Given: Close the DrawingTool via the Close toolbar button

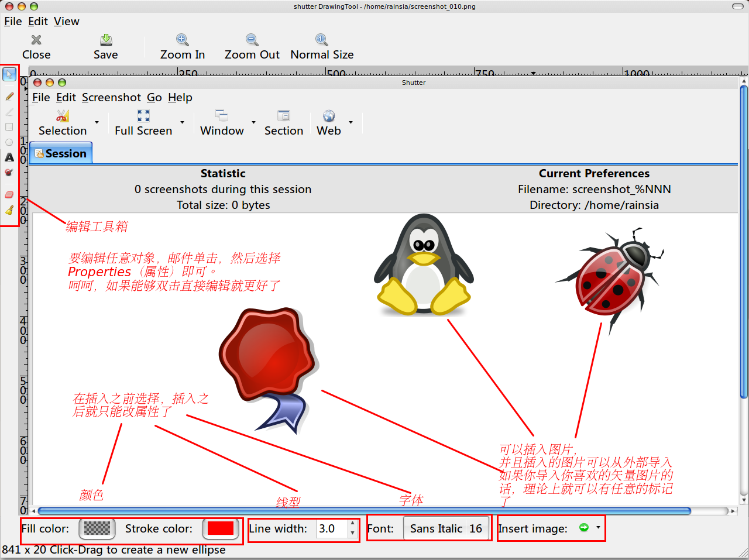Looking at the screenshot, I should point(36,47).
